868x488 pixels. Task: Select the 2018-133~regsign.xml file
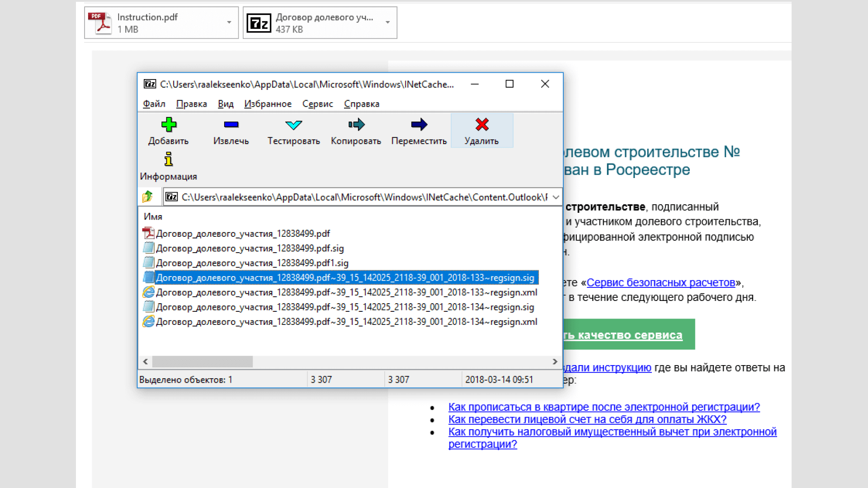[346, 292]
